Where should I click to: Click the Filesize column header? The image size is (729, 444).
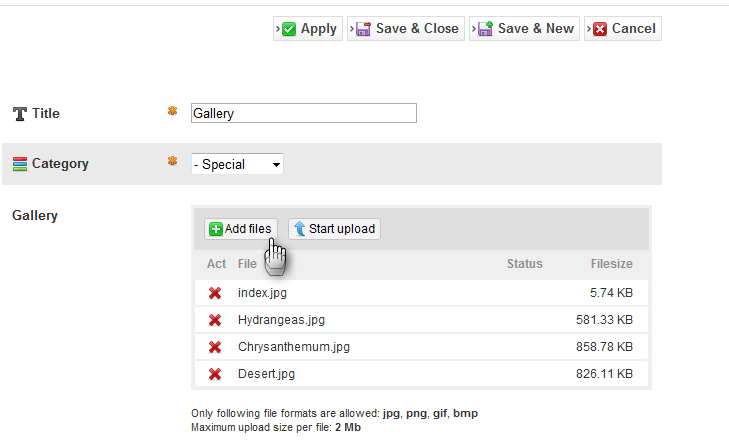(x=611, y=264)
